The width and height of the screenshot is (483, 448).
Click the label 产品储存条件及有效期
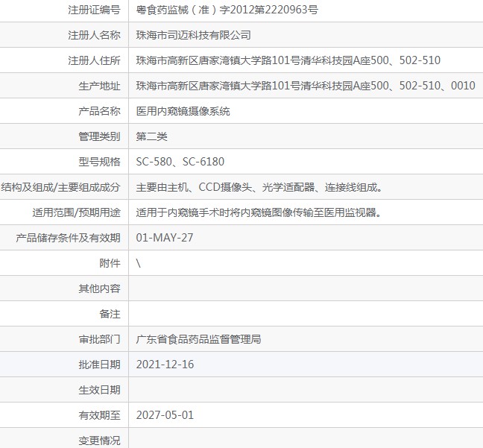click(x=68, y=238)
